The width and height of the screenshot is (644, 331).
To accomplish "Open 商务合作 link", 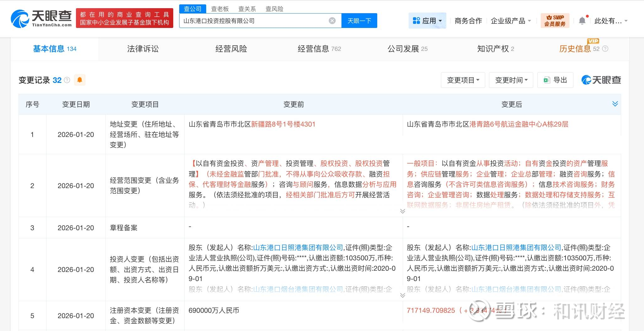I will tap(468, 21).
